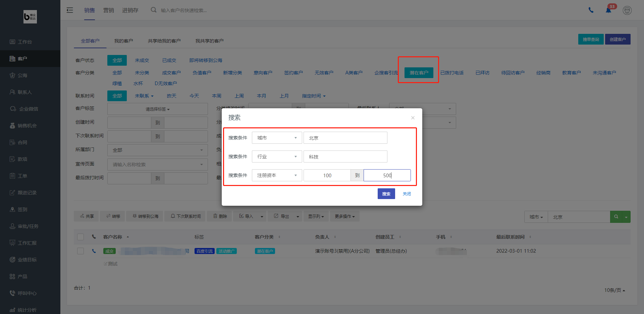The width and height of the screenshot is (644, 314).
Task: Open notifications bell with 33 badge
Action: (608, 10)
